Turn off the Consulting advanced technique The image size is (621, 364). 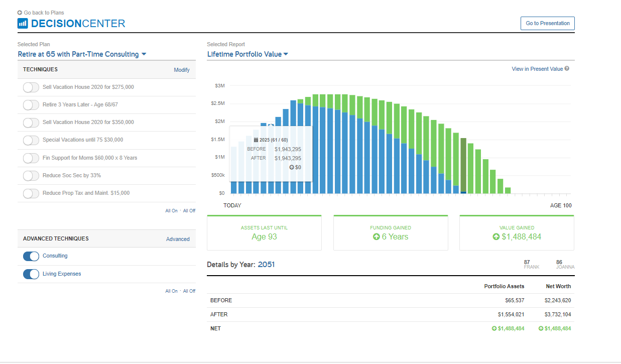(31, 256)
